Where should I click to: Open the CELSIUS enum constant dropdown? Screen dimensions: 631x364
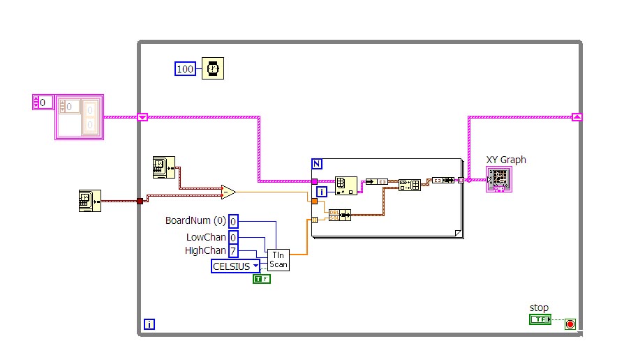click(x=256, y=266)
